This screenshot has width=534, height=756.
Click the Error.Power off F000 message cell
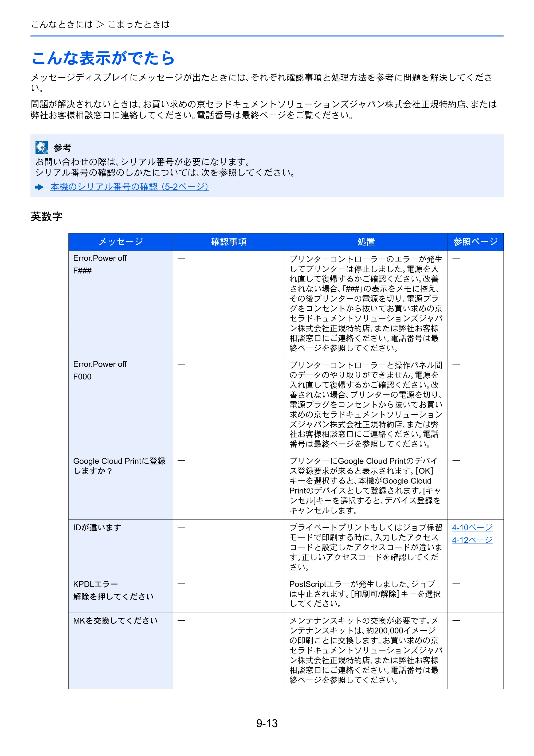point(121,405)
